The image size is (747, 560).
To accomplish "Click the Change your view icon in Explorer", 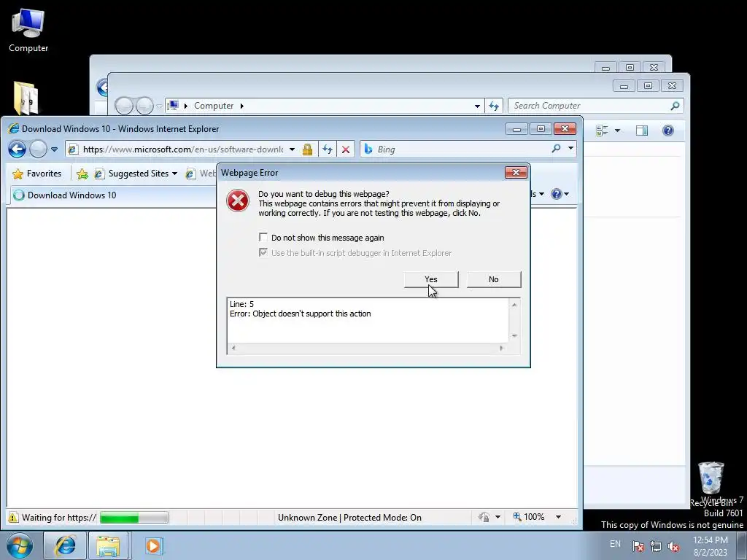I will click(602, 131).
